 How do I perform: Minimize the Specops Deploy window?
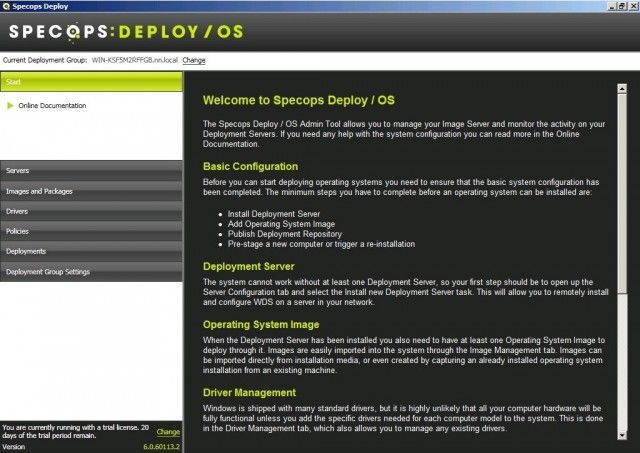(612, 6)
